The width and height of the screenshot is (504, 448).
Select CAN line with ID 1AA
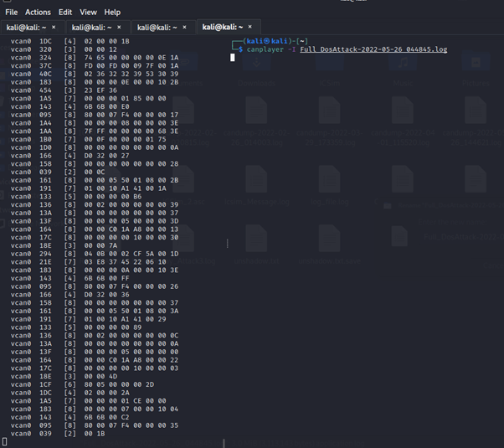click(95, 131)
